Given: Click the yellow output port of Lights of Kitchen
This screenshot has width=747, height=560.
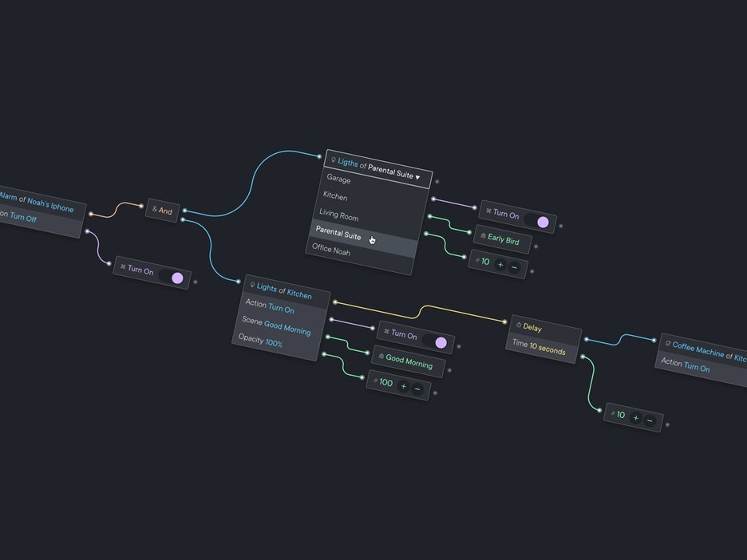Looking at the screenshot, I should click(335, 302).
